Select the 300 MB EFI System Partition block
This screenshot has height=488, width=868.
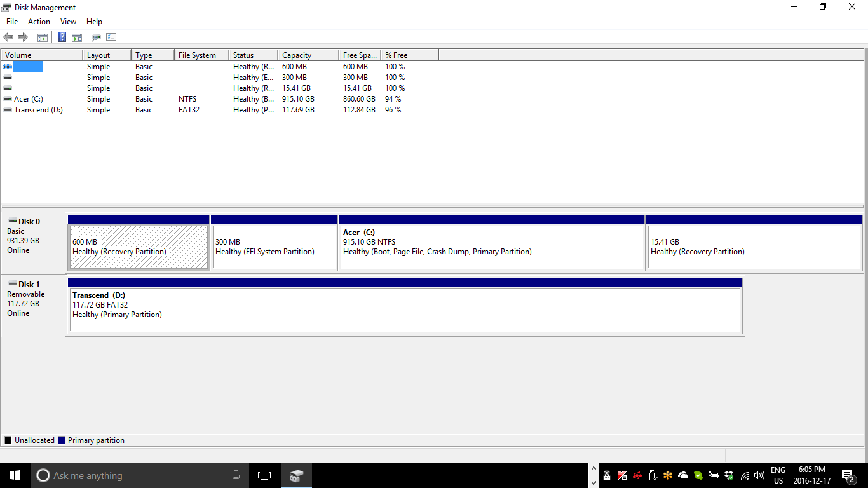(x=274, y=247)
